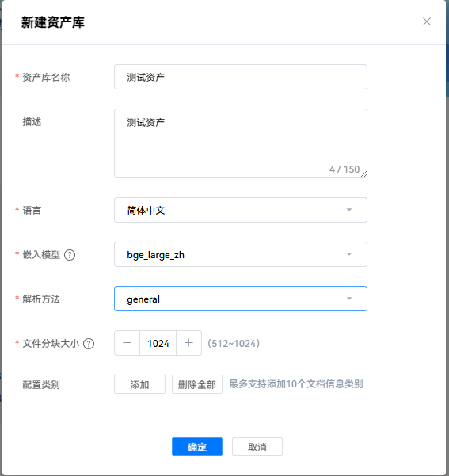The image size is (449, 476).
Task: Click the arrow icon of bge_large_zh selector
Action: click(349, 254)
